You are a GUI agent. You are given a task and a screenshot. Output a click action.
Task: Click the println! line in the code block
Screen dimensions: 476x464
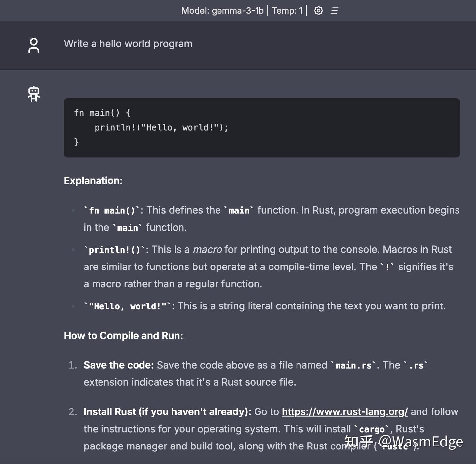click(161, 128)
